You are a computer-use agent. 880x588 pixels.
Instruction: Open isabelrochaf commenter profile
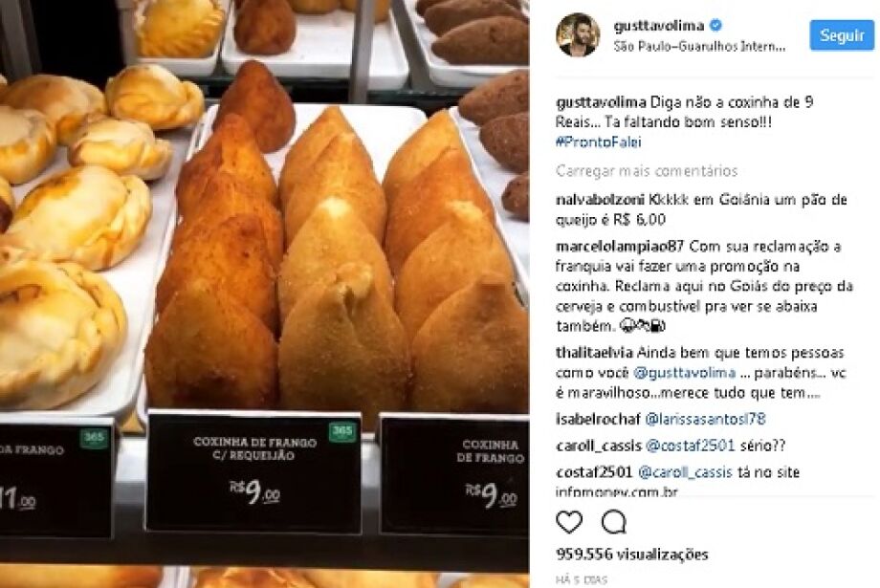(598, 419)
